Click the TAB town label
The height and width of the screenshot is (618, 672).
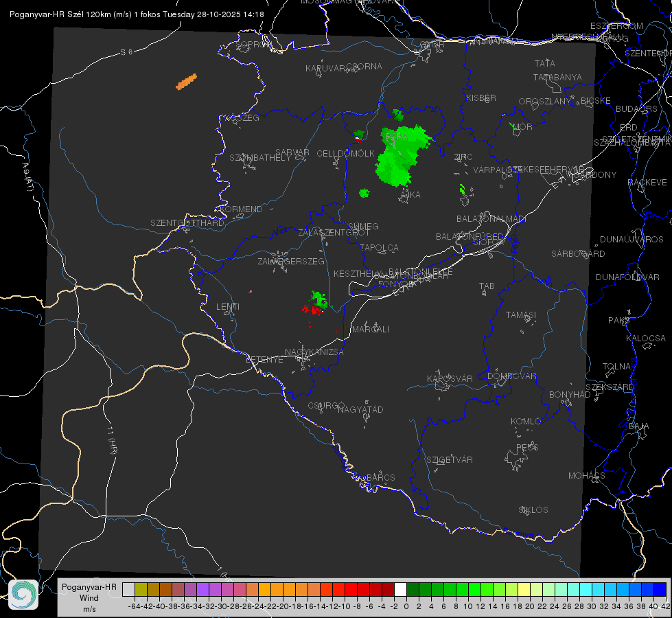tap(487, 286)
